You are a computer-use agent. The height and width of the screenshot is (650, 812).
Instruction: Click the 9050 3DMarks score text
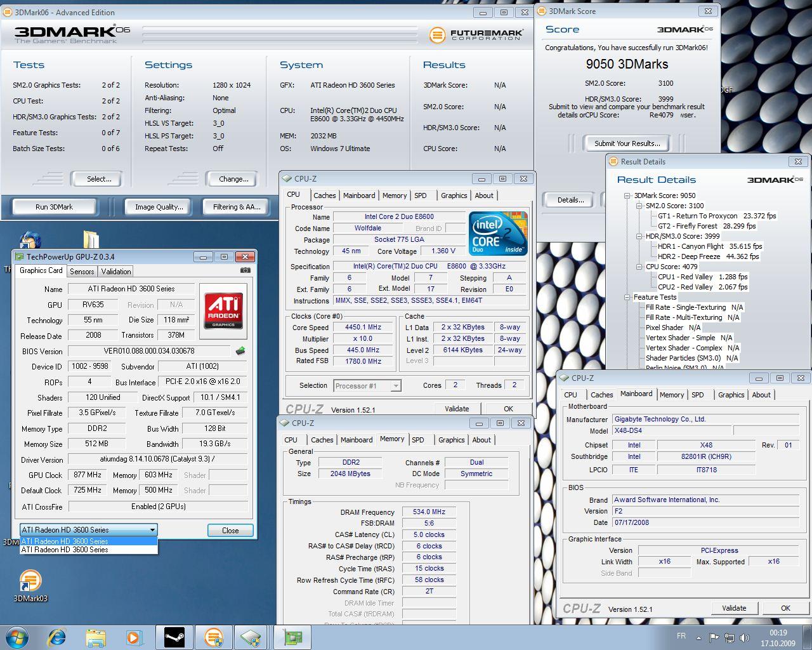[x=627, y=64]
